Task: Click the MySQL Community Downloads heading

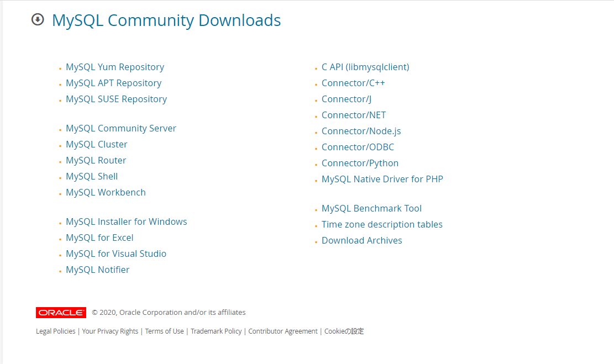Action: pos(166,20)
